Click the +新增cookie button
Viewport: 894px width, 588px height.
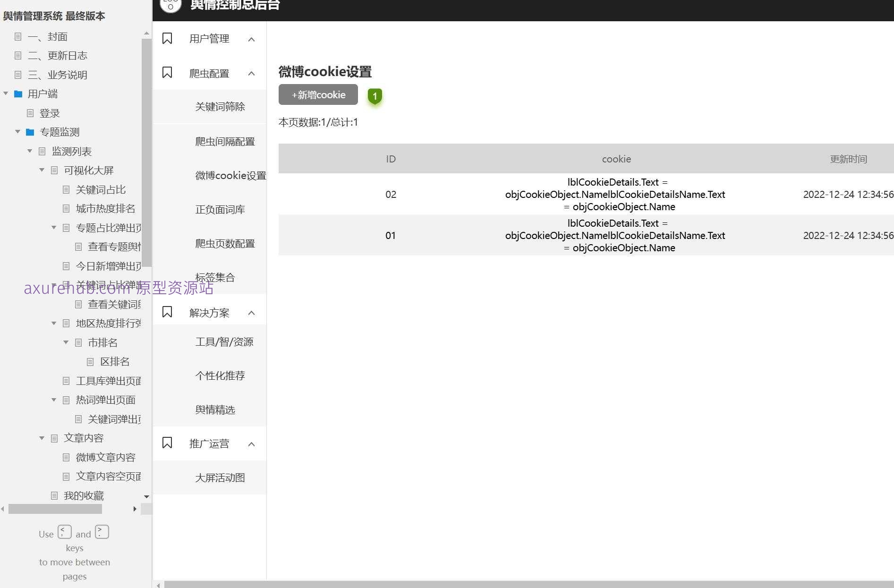tap(318, 94)
